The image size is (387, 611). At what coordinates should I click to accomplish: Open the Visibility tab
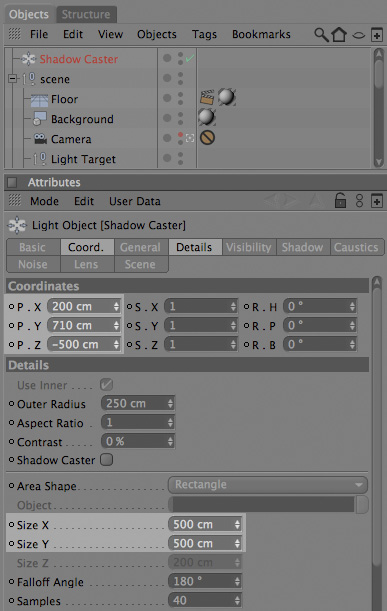pyautogui.click(x=249, y=247)
